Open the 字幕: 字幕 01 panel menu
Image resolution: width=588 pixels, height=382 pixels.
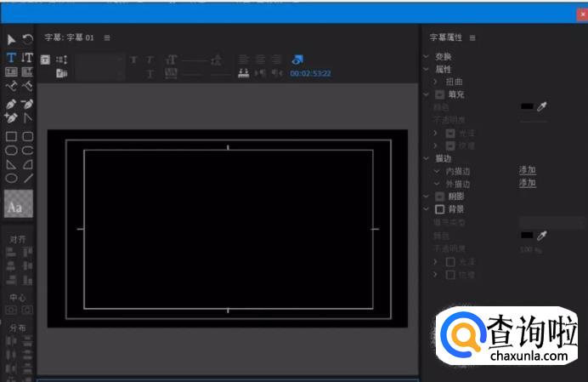pyautogui.click(x=107, y=38)
